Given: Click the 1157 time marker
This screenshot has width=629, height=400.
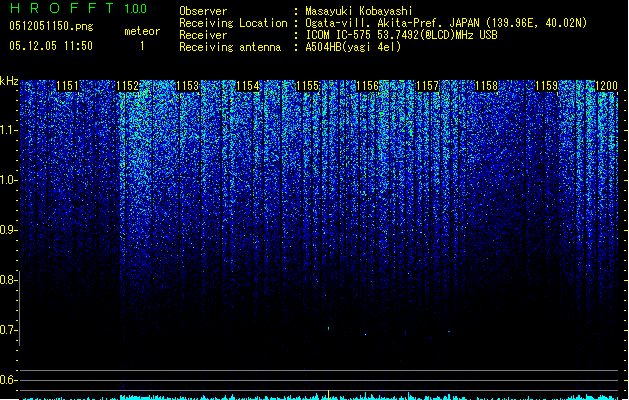Looking at the screenshot, I should [x=427, y=86].
